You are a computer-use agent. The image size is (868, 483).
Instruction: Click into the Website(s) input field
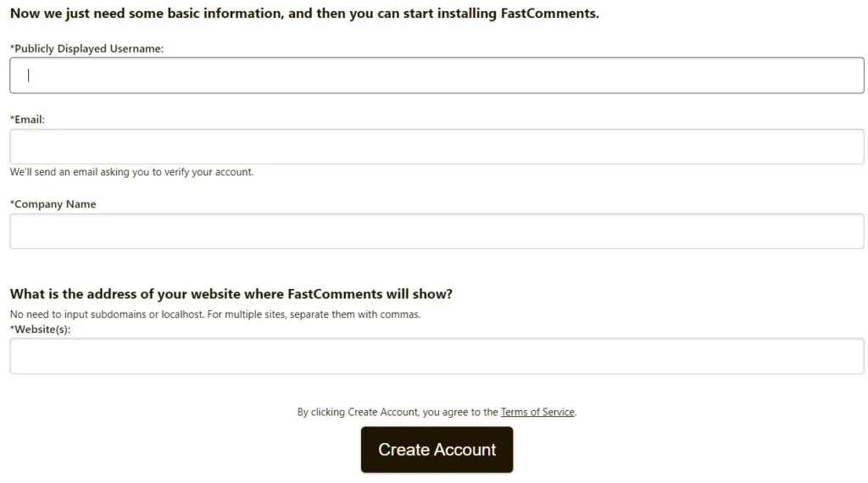(x=437, y=356)
